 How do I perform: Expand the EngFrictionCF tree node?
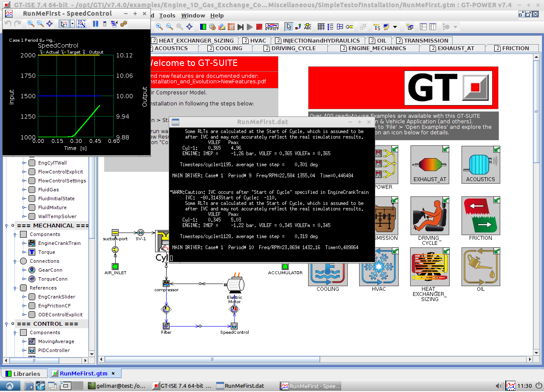coord(23,306)
